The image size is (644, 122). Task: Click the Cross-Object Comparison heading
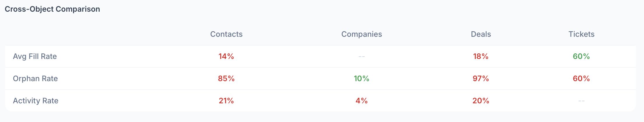click(52, 9)
